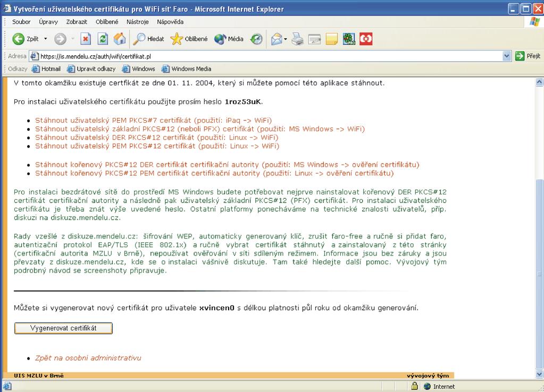Screen dimensions: 544x392
Task: Download the root PKCS#12 PEM certificate
Action: click(x=214, y=173)
